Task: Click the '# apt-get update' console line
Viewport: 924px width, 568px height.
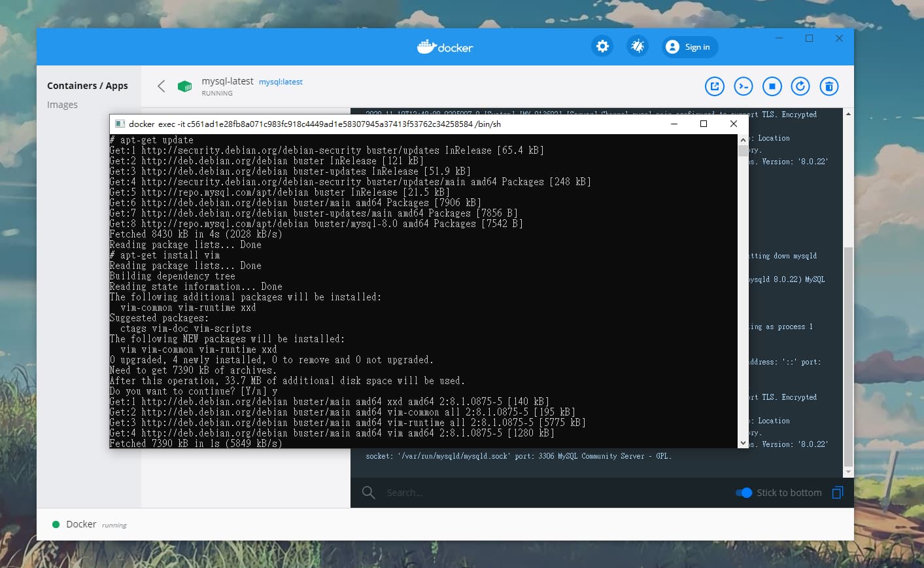Action: point(152,139)
